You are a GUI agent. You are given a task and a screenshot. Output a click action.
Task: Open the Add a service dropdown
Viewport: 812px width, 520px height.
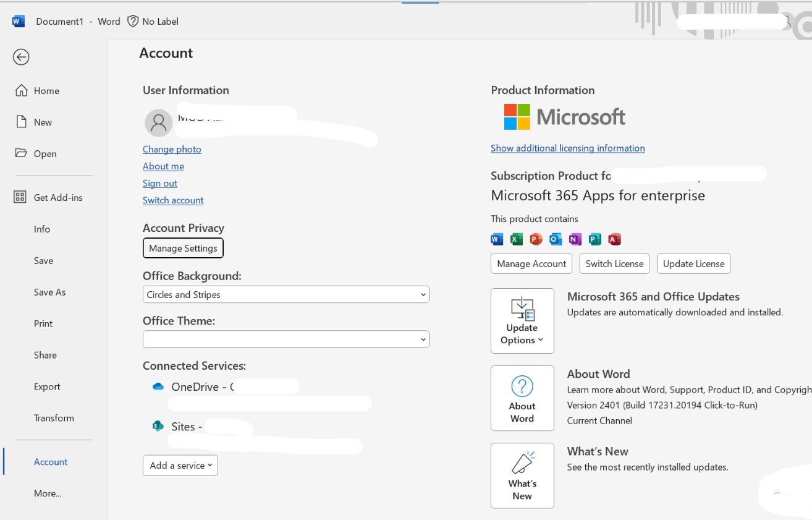(180, 466)
